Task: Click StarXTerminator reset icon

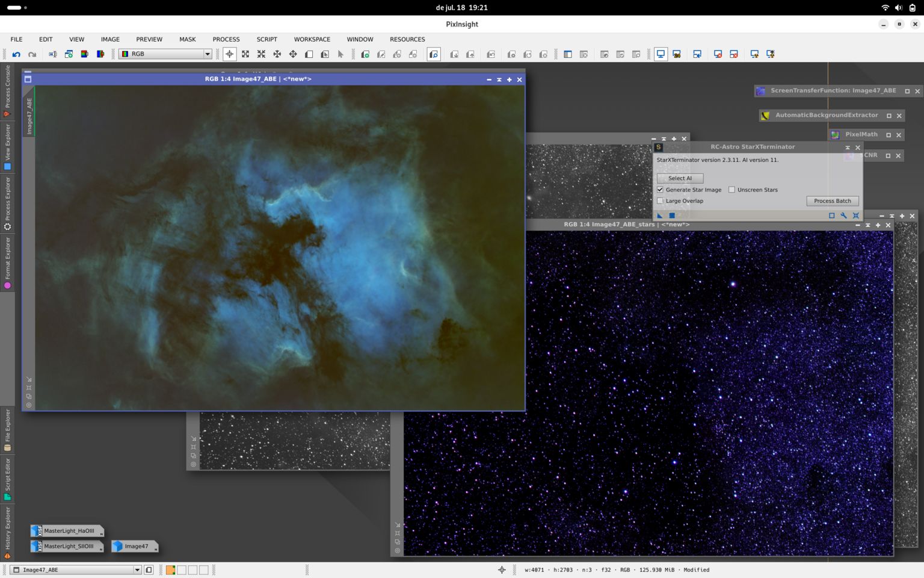Action: tap(856, 216)
